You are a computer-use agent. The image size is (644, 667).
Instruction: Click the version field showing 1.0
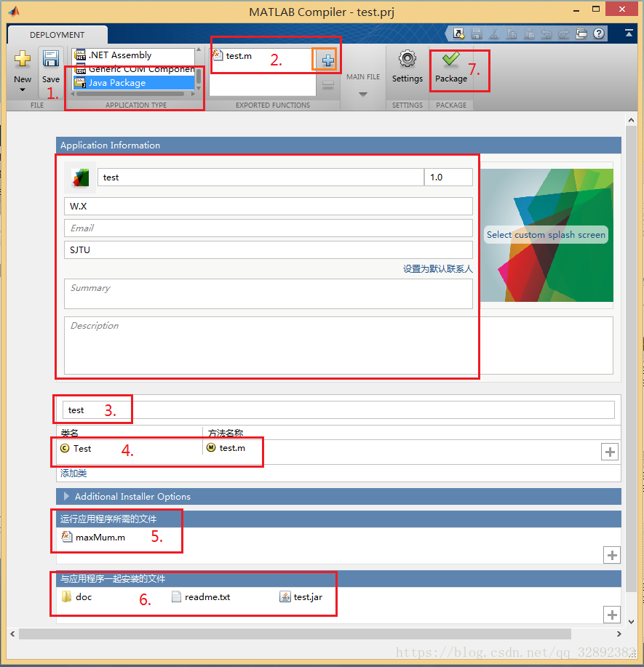click(x=448, y=177)
